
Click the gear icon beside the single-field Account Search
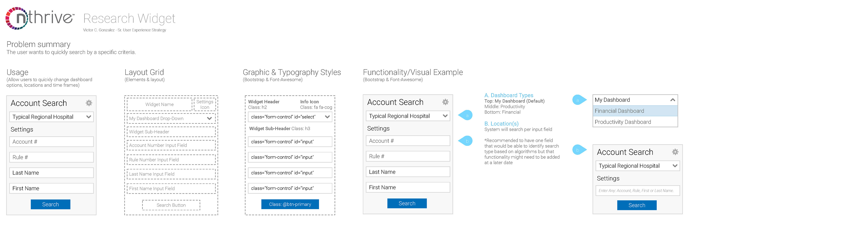[675, 151]
